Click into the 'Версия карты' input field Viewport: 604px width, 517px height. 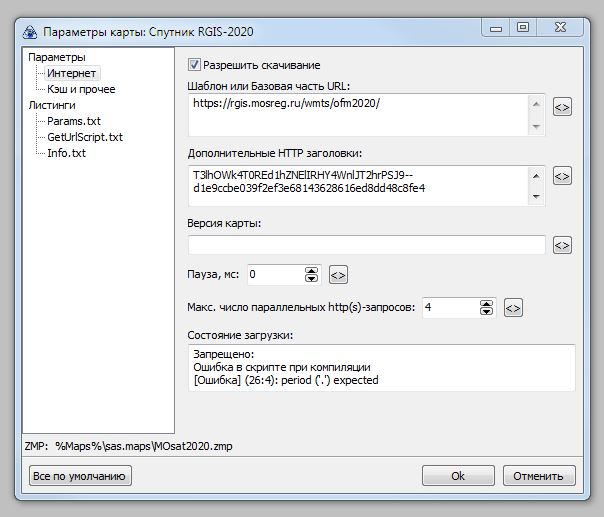(x=366, y=245)
